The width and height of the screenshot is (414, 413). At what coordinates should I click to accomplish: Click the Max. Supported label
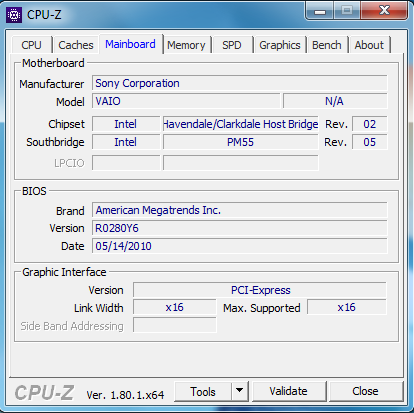[x=262, y=308]
